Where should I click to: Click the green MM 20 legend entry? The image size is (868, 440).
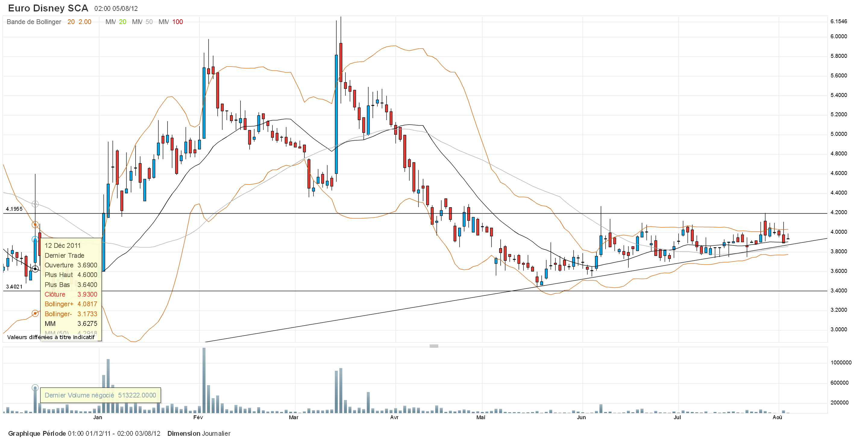116,22
